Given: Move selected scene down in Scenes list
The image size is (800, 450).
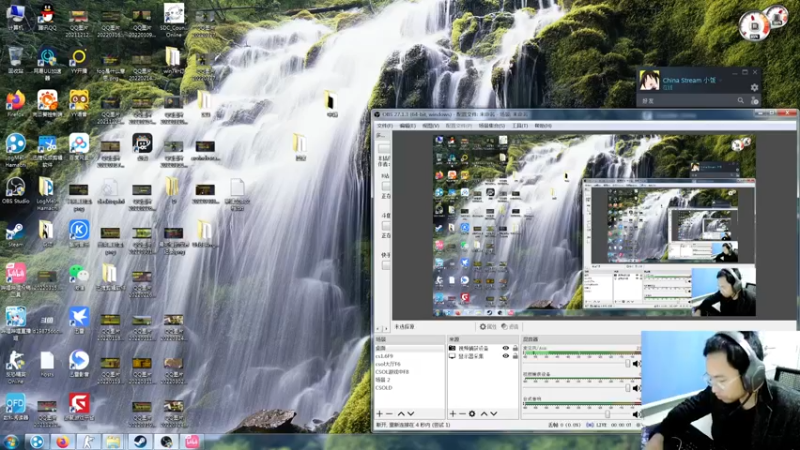Looking at the screenshot, I should (x=411, y=414).
